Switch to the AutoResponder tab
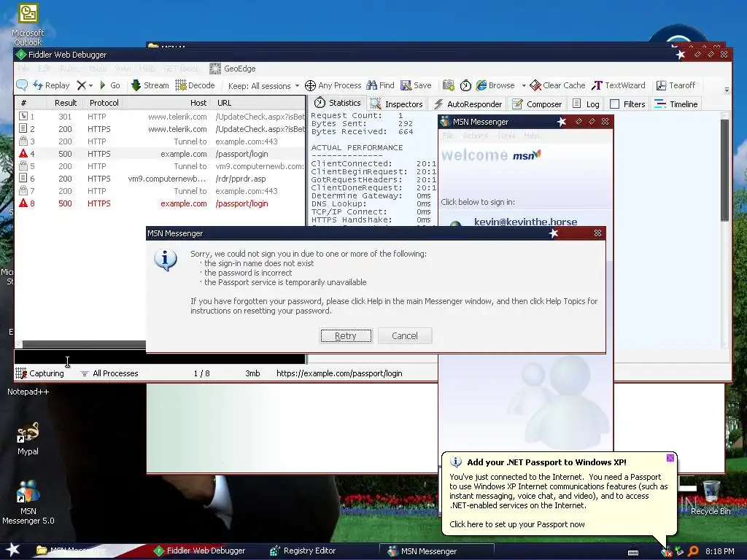This screenshot has height=560, width=747. 468,104
